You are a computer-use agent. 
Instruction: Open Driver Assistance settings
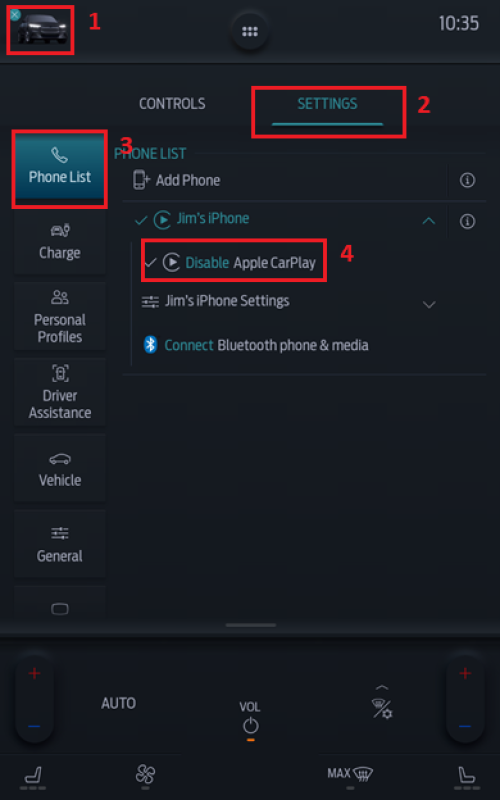[x=60, y=392]
